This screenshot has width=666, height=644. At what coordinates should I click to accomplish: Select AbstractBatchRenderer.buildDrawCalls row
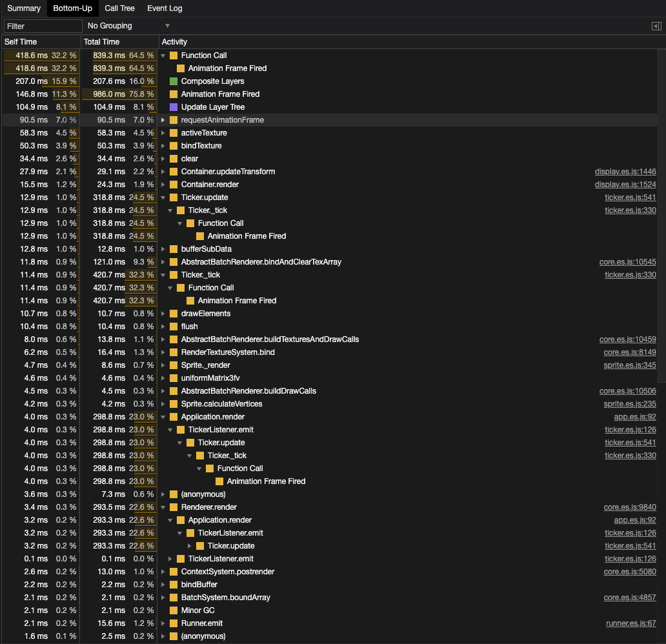click(x=329, y=391)
